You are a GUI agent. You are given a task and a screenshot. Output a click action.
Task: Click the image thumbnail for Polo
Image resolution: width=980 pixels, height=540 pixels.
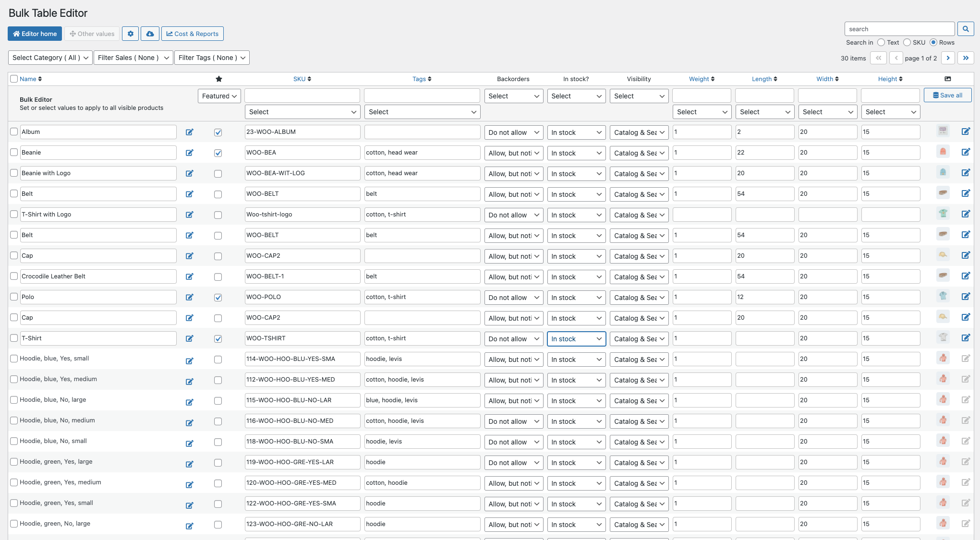(942, 297)
